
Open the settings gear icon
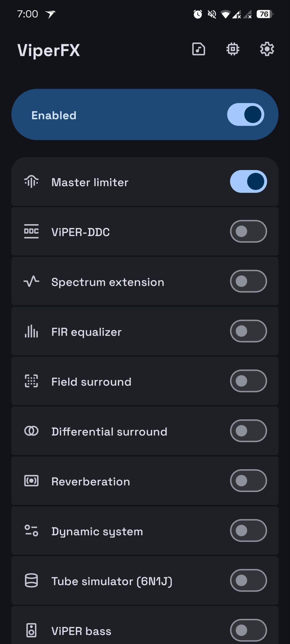pos(267,49)
